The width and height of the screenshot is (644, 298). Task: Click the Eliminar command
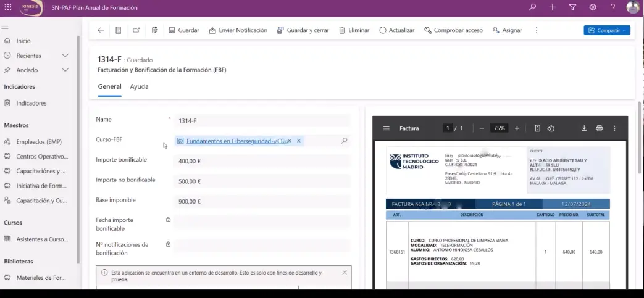coord(354,30)
